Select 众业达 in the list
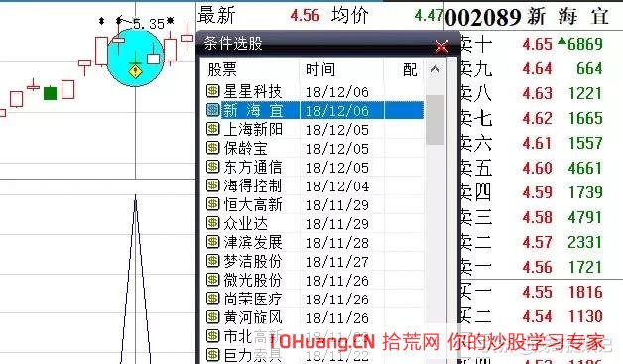The width and height of the screenshot is (623, 364). [245, 223]
